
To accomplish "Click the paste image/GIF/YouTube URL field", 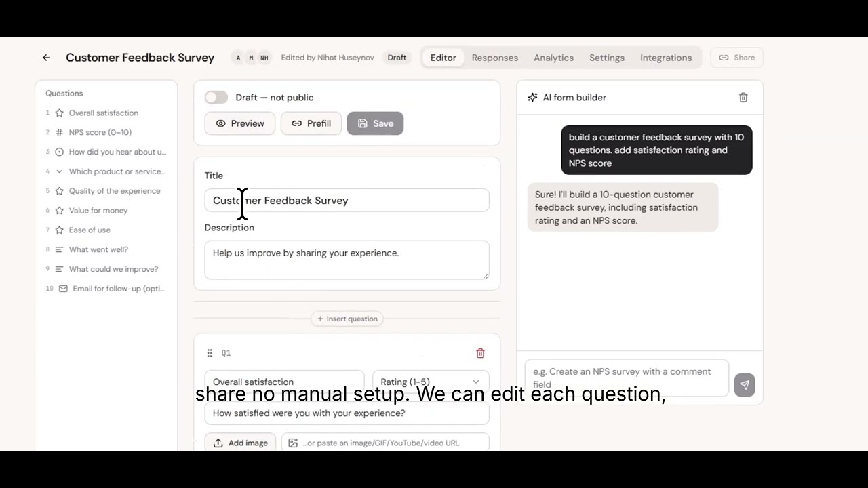I will pyautogui.click(x=385, y=443).
